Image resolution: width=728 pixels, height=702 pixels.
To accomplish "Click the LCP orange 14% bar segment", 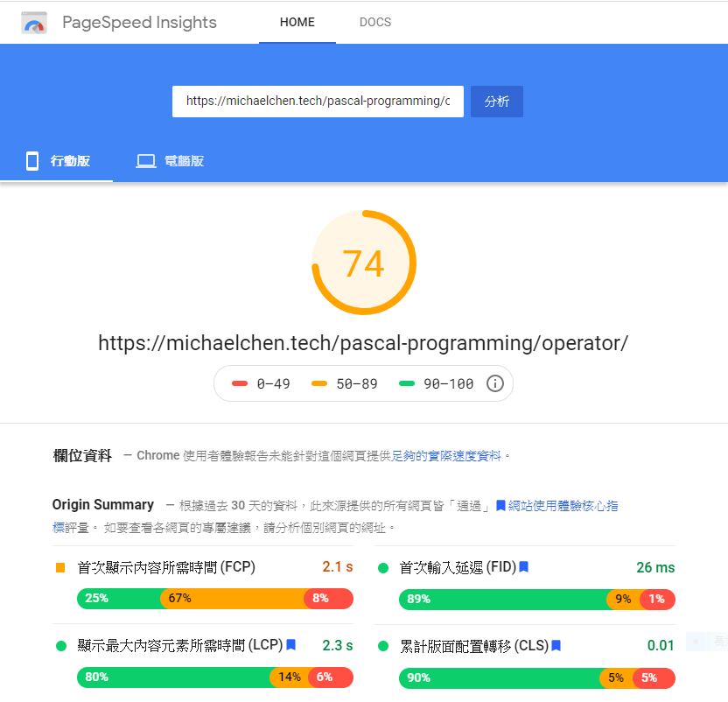I will tap(290, 677).
